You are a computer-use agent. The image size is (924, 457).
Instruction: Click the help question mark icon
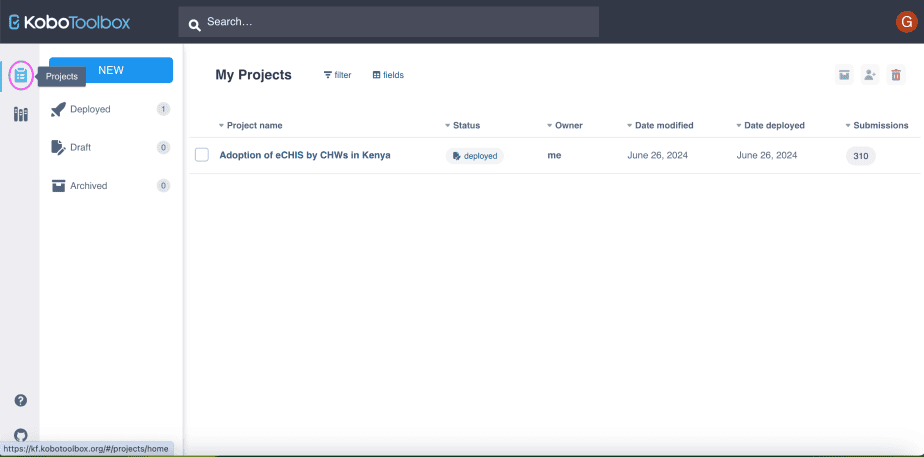click(21, 400)
